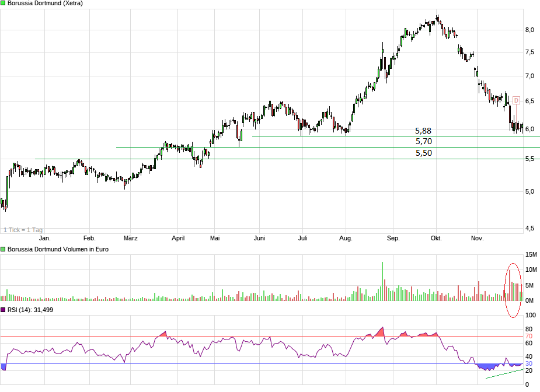Click the purple RSI legend square
This screenshot has height=392, width=540.
(3, 310)
